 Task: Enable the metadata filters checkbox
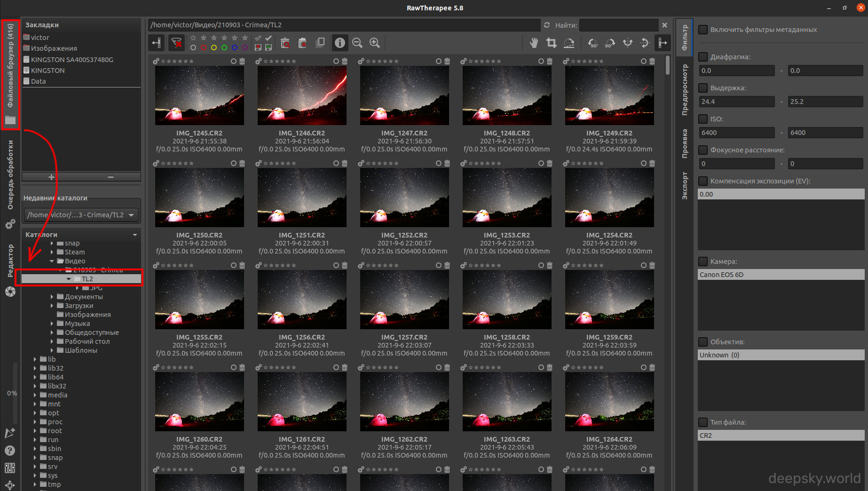click(703, 30)
